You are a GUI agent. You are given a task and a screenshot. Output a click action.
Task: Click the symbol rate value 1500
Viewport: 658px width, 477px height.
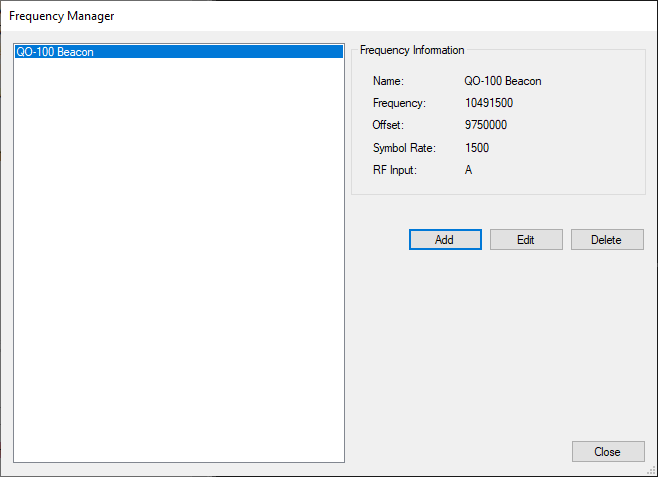(x=477, y=148)
